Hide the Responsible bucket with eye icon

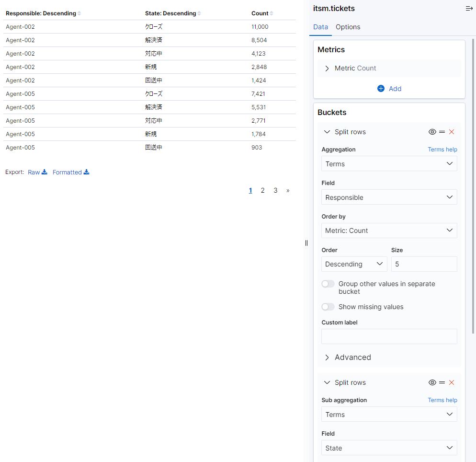[x=432, y=132]
